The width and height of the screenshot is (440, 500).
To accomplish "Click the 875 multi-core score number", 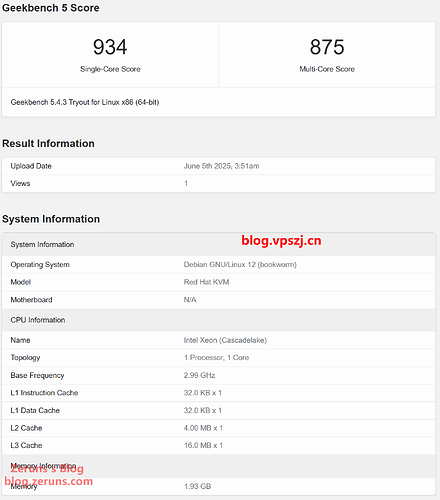I will point(327,47).
